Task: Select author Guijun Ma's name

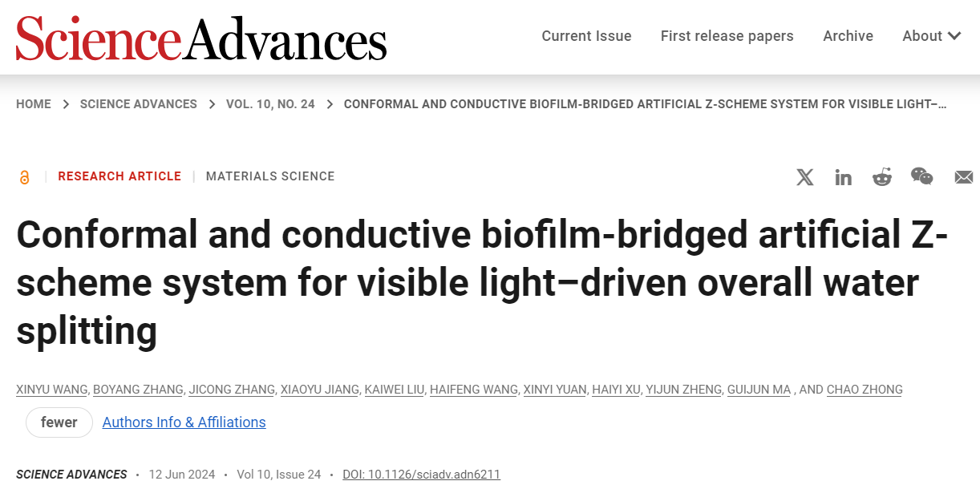Action: [x=759, y=390]
